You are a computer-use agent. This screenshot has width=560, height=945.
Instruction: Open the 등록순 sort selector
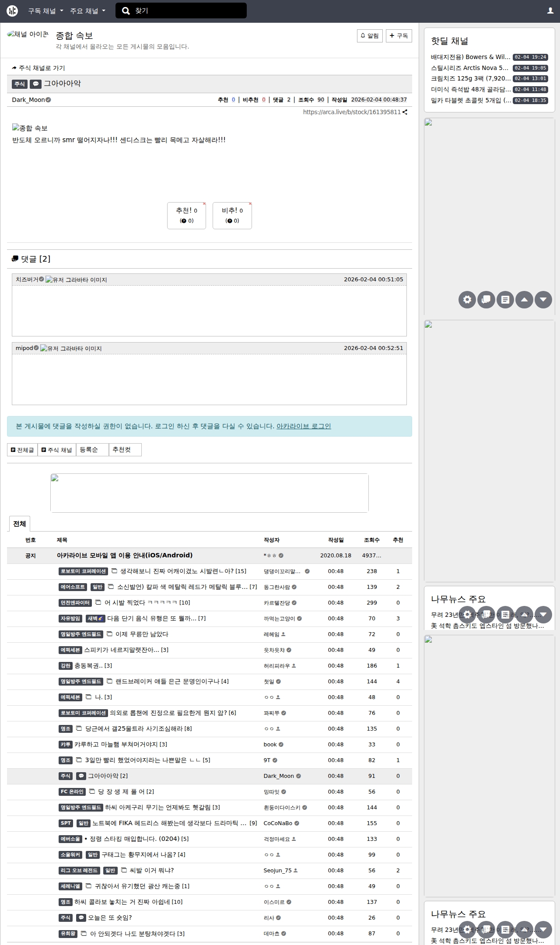92,450
